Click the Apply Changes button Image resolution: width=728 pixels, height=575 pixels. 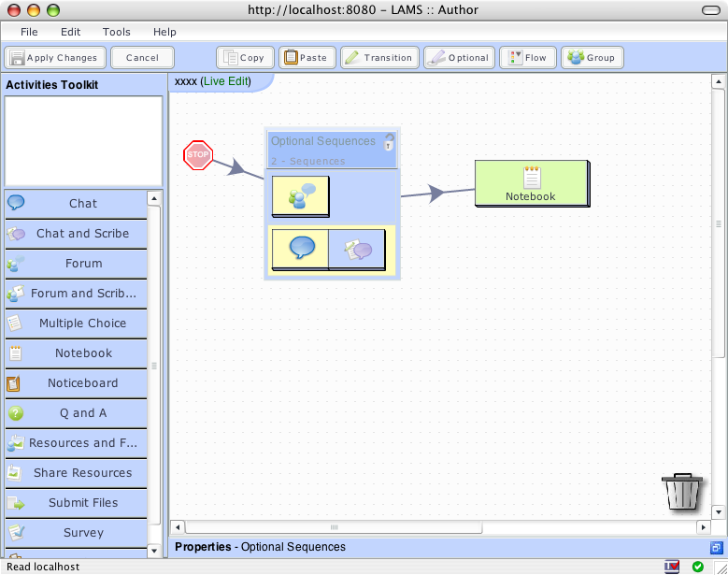point(53,58)
